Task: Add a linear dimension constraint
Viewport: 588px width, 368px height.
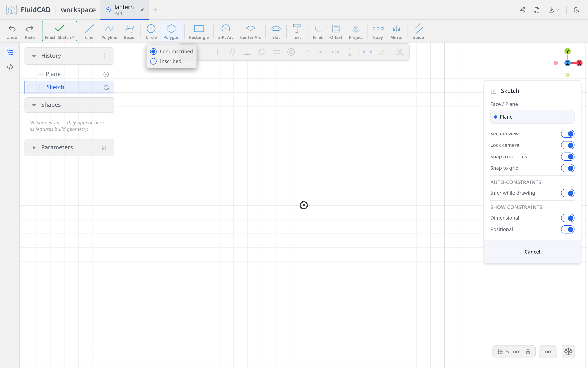Action: (367, 52)
